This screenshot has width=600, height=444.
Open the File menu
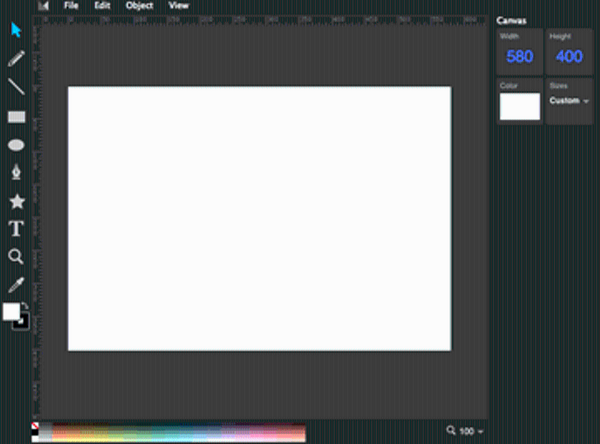[71, 5]
